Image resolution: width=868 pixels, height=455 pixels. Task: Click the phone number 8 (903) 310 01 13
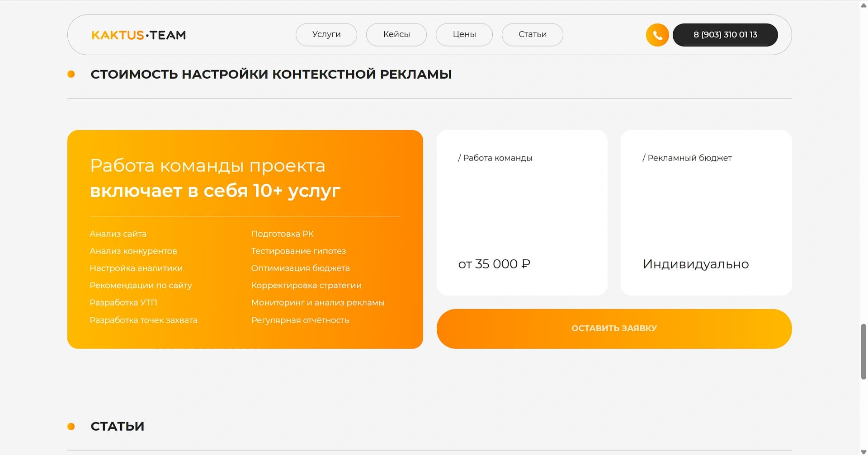(725, 34)
